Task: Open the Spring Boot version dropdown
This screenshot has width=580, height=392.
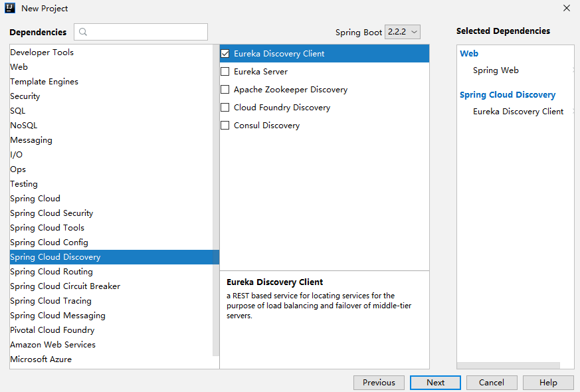Action: coord(403,32)
